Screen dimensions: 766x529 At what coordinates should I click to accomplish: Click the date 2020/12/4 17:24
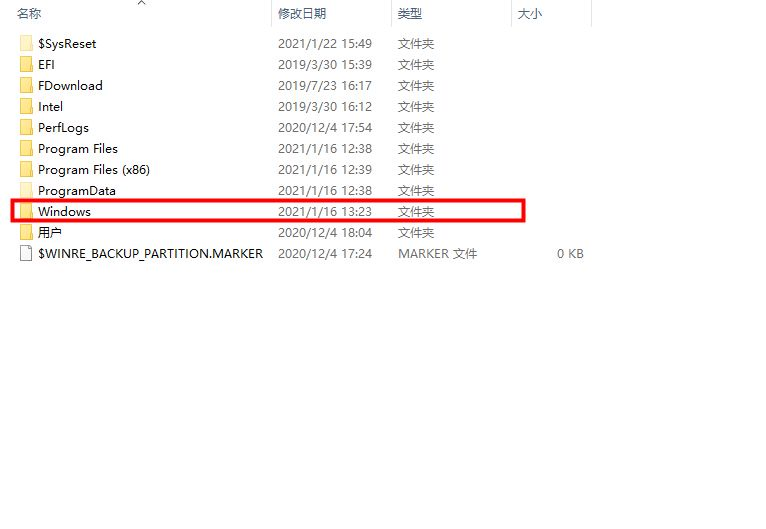325,254
